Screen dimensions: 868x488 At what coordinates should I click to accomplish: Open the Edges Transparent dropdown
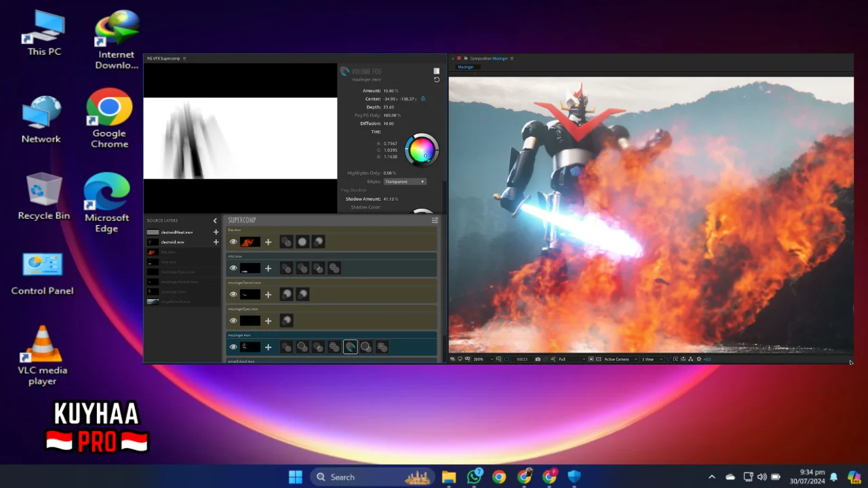click(x=405, y=182)
